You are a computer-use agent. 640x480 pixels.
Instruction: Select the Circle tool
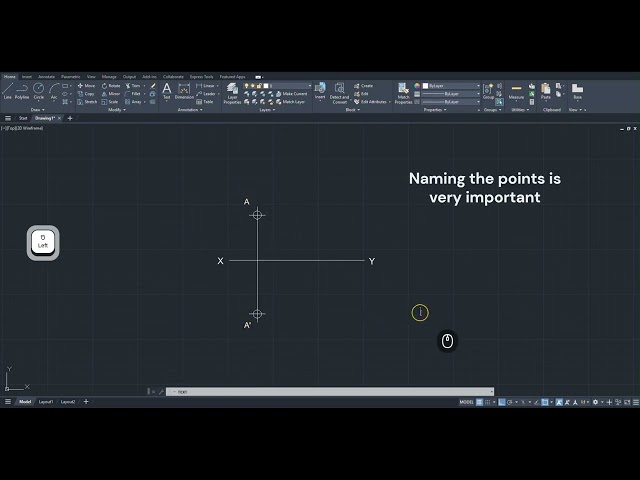point(38,91)
